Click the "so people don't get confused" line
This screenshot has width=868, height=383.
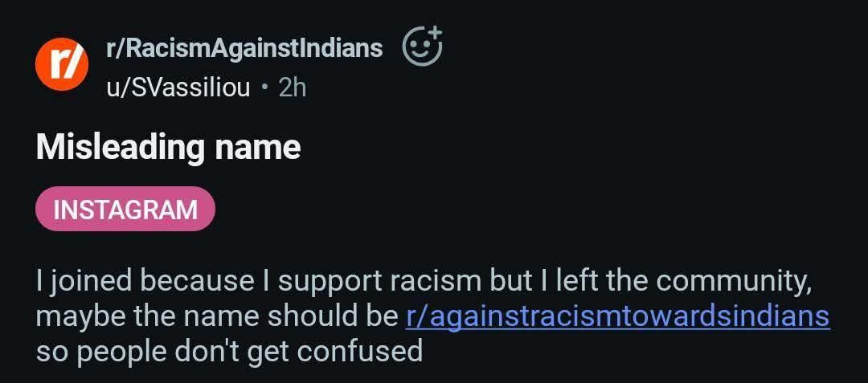pos(229,351)
